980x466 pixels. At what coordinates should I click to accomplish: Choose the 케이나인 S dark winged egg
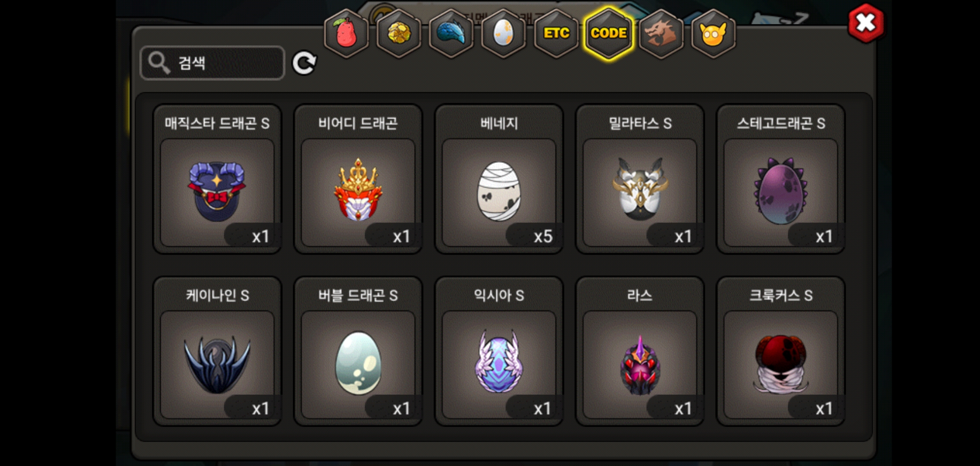tap(217, 351)
